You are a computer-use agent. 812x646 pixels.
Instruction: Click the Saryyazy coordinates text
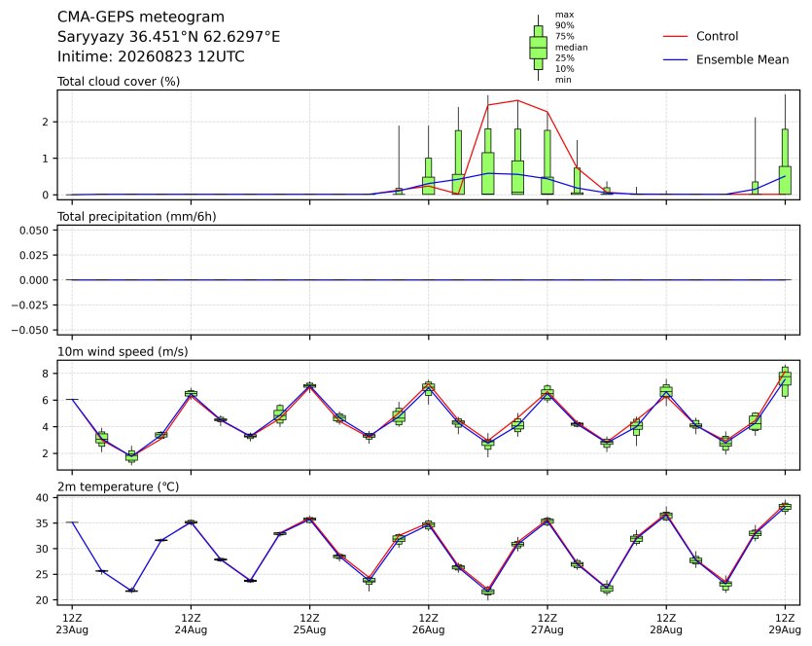point(168,37)
